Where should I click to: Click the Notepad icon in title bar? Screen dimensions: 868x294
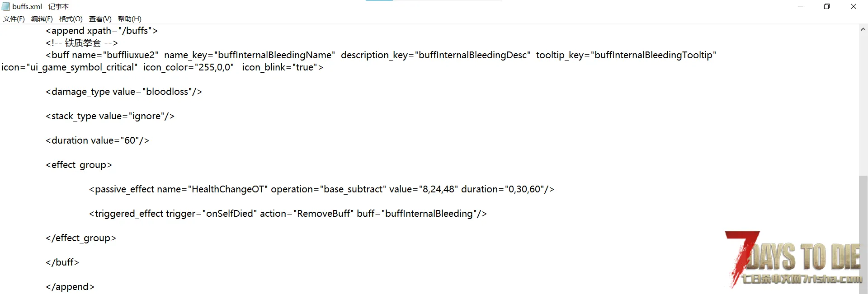tap(6, 6)
